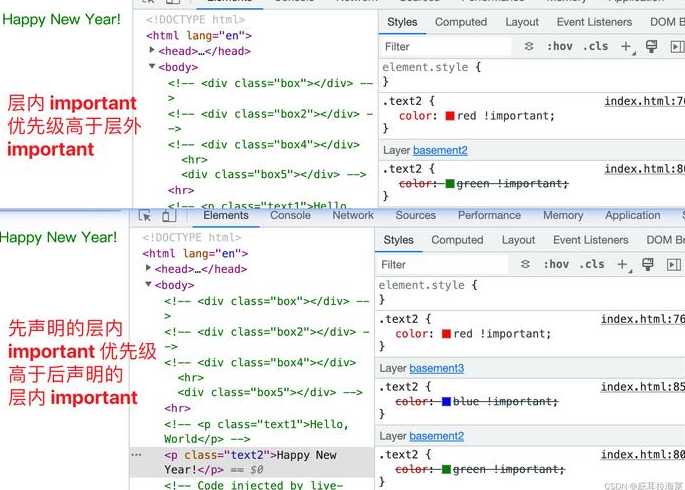This screenshot has width=685, height=490.
Task: Toggle the device toolbar icon
Action: coord(169,216)
